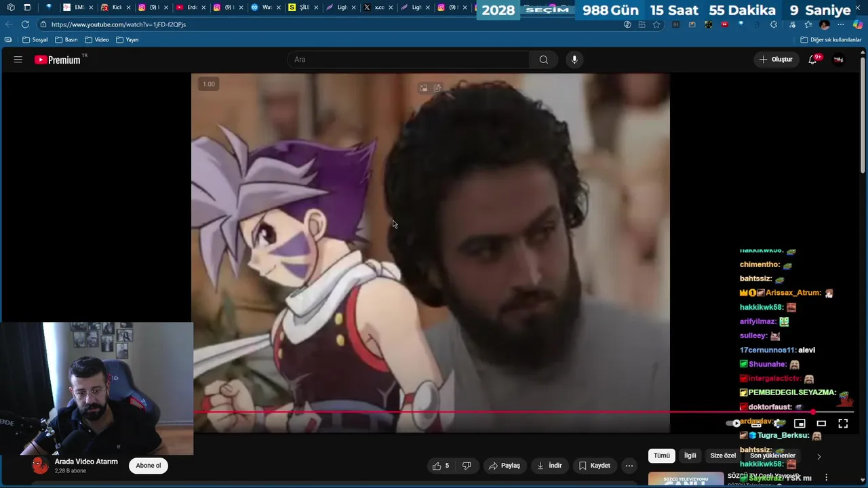Open the Basın bookmarks folder
Screen dimensions: 868x488
coord(66,40)
